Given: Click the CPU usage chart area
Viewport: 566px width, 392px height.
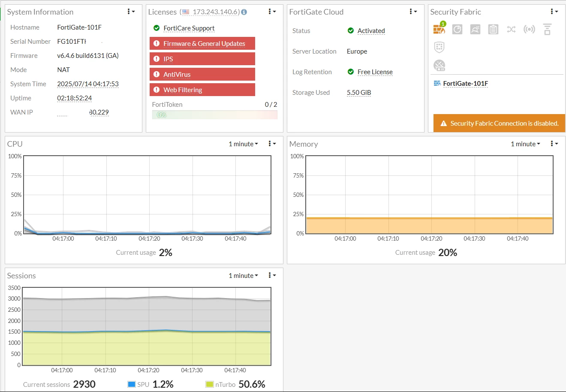Looking at the screenshot, I should click(x=147, y=195).
